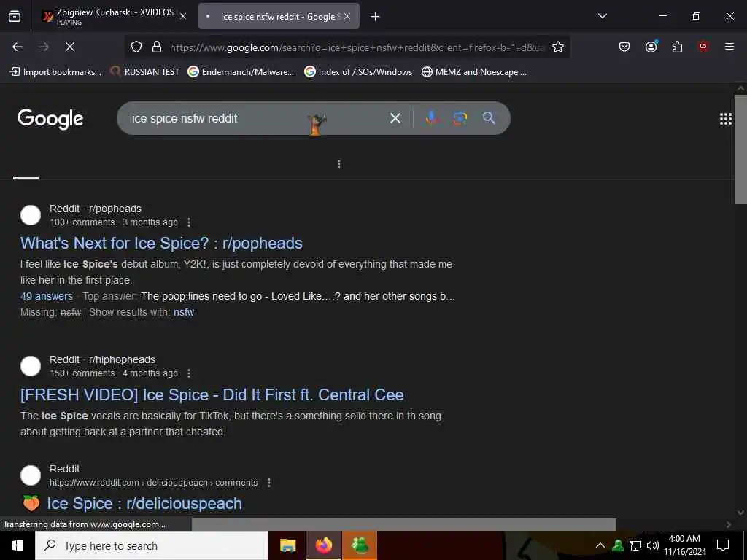
Task: Submit search with magnifier icon
Action: point(489,118)
